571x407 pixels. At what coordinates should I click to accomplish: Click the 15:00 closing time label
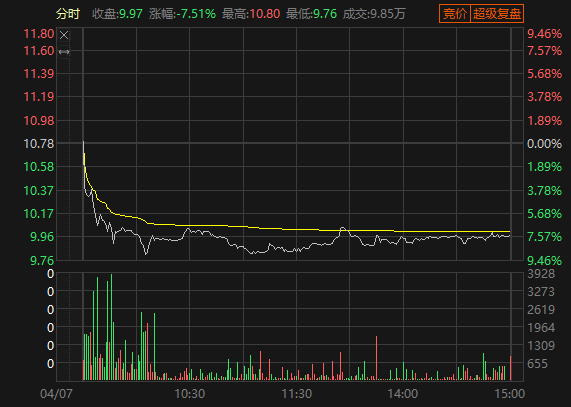(x=509, y=394)
